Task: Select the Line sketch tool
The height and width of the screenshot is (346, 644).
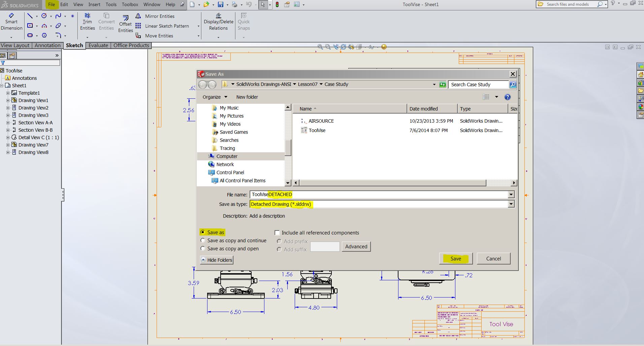Action: (x=30, y=16)
